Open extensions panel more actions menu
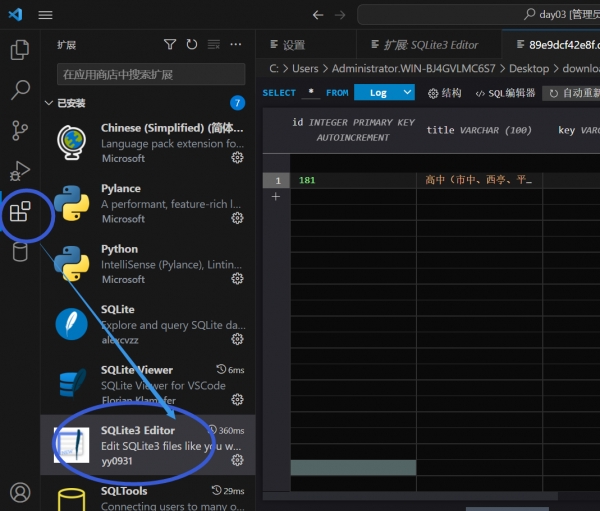The image size is (600, 511). click(236, 44)
